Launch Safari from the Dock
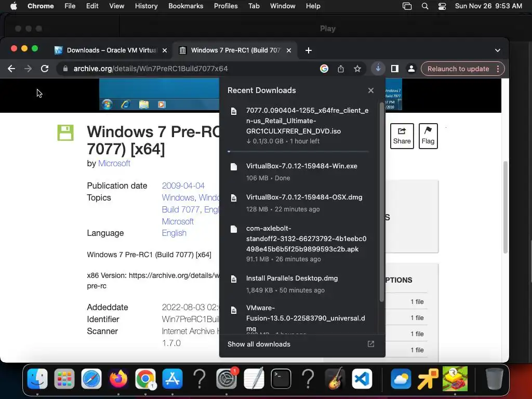Viewport: 532px width, 399px height. click(91, 379)
